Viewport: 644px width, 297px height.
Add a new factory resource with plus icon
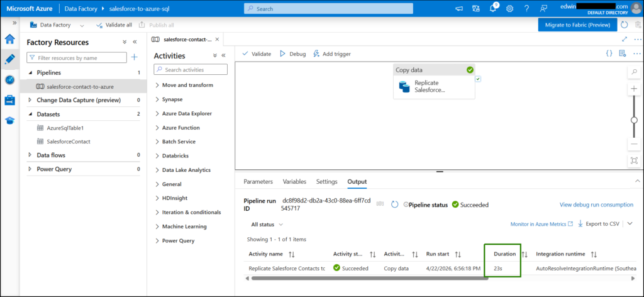tap(135, 57)
